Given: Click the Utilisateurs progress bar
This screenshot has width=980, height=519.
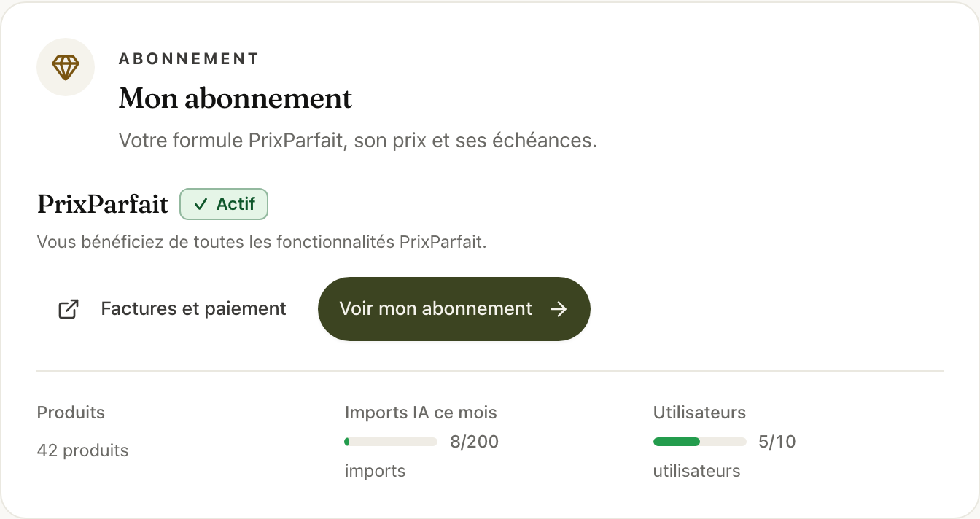Looking at the screenshot, I should coord(700,442).
